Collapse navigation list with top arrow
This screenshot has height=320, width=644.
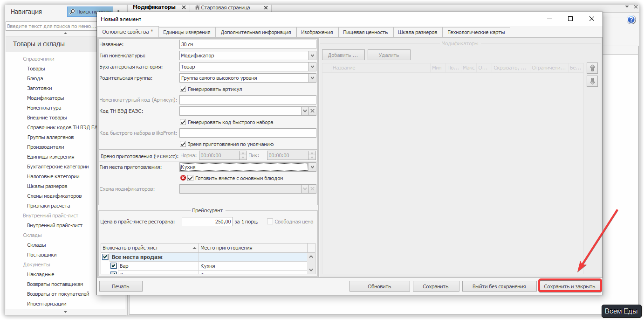(x=65, y=33)
